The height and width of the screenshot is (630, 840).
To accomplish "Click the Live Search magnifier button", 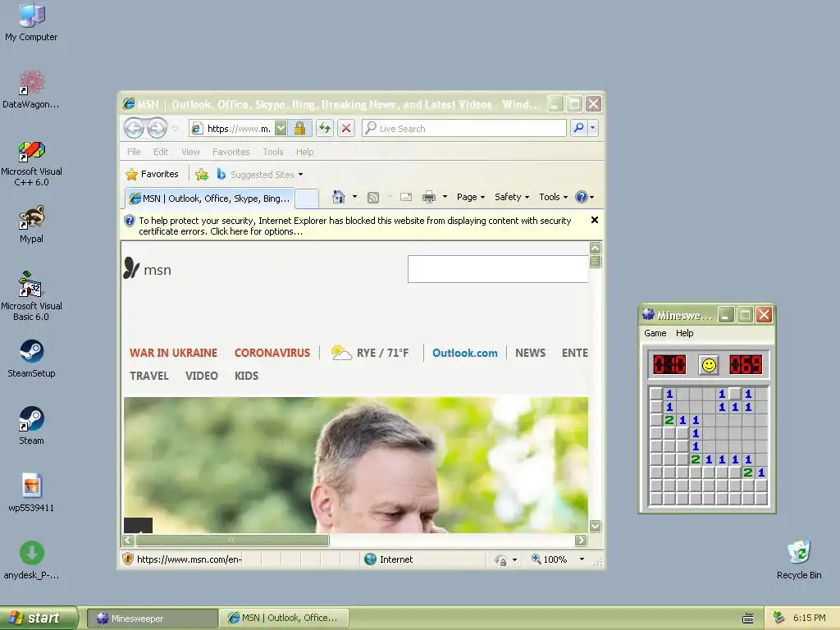I will pyautogui.click(x=578, y=128).
